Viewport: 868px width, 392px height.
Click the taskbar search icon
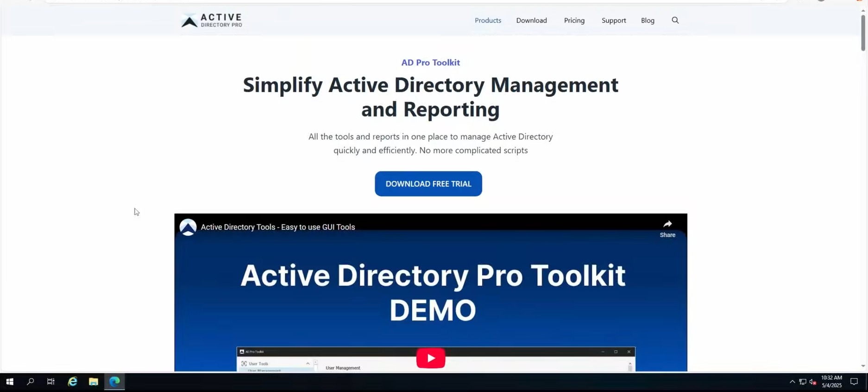tap(31, 382)
